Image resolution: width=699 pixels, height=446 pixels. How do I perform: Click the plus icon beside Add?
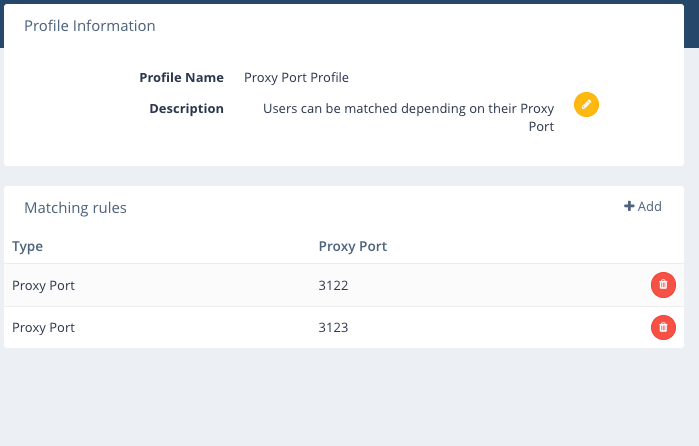pos(629,207)
